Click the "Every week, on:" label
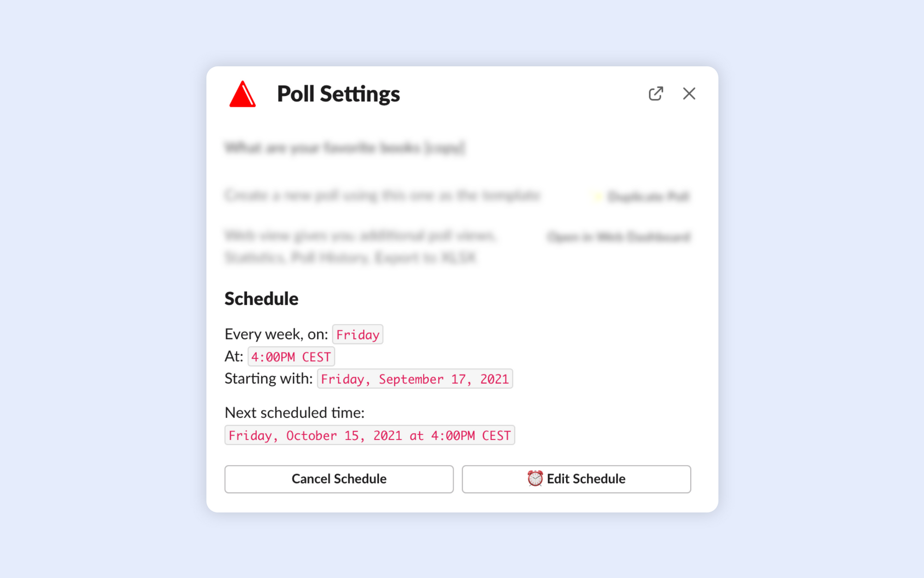The height and width of the screenshot is (578, 924). (276, 334)
